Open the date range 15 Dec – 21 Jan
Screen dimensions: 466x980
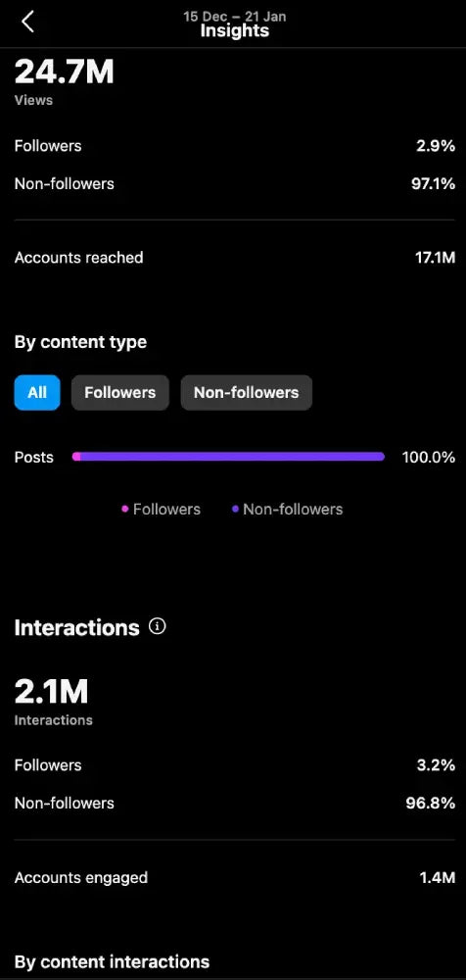[234, 17]
